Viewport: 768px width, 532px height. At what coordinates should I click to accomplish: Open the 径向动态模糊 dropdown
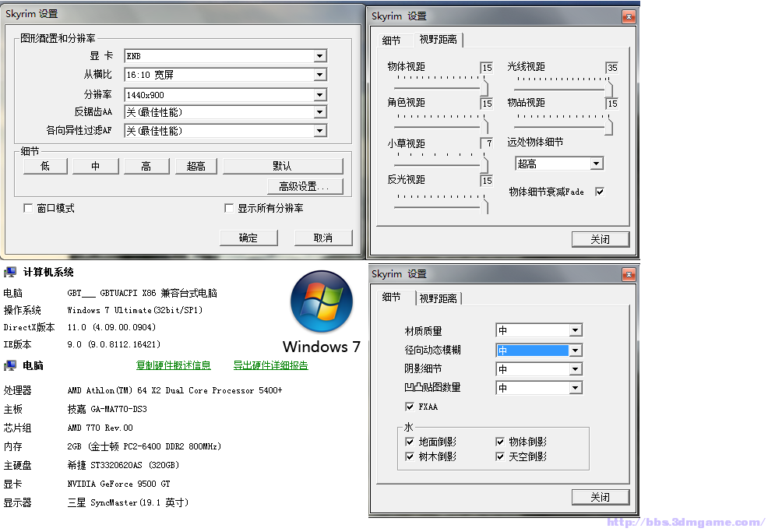point(539,351)
